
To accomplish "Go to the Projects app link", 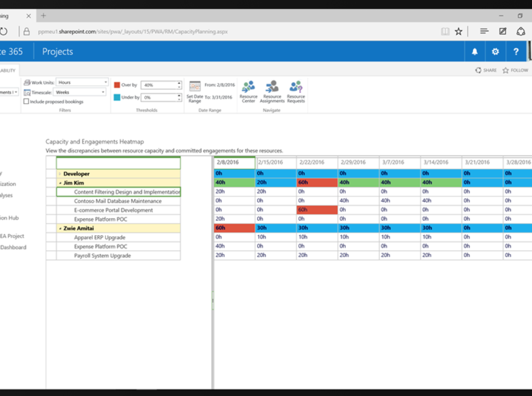I will (57, 51).
